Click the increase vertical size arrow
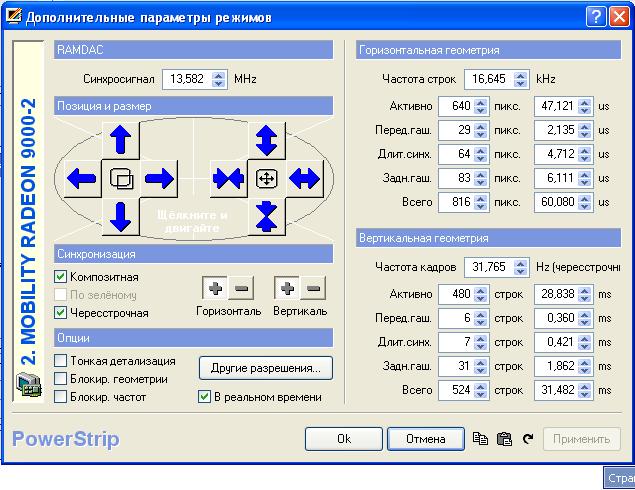635x490 pixels. tap(266, 139)
